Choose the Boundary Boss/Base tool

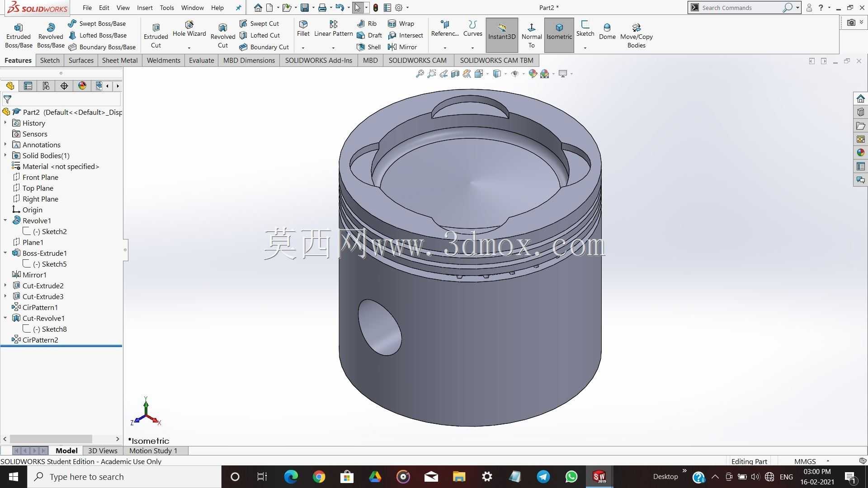click(102, 47)
